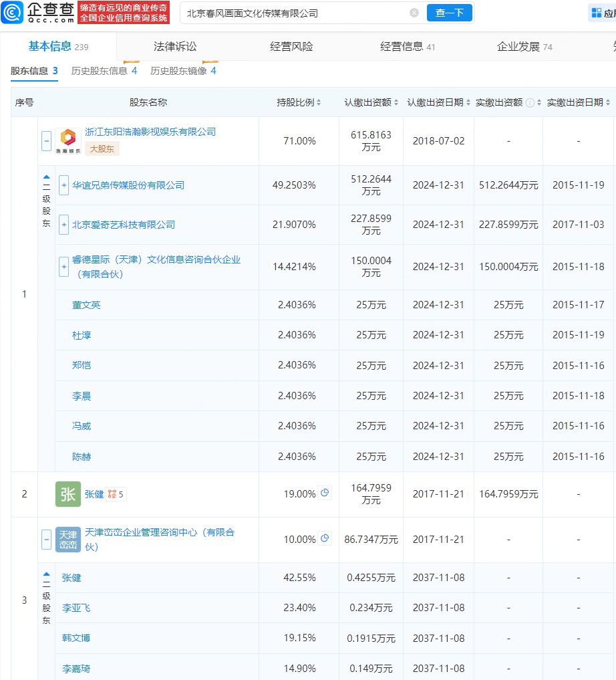The width and height of the screenshot is (616, 680).
Task: Click 天津峦峦 blue logo thumbnail
Action: coord(68,540)
